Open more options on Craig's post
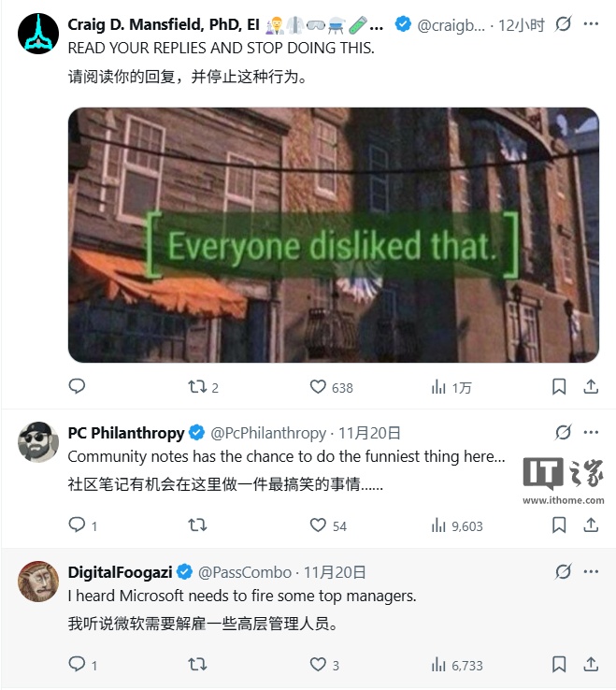The height and width of the screenshot is (690, 616). 591,23
